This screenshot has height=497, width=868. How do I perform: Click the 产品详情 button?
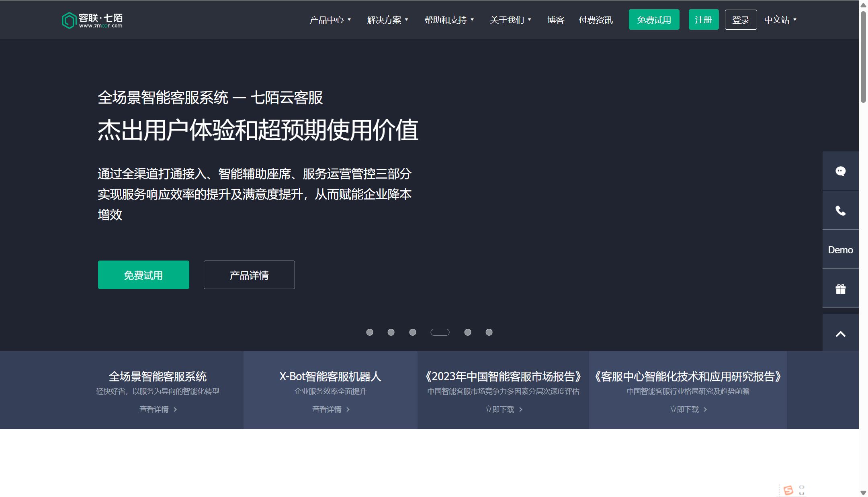(249, 275)
